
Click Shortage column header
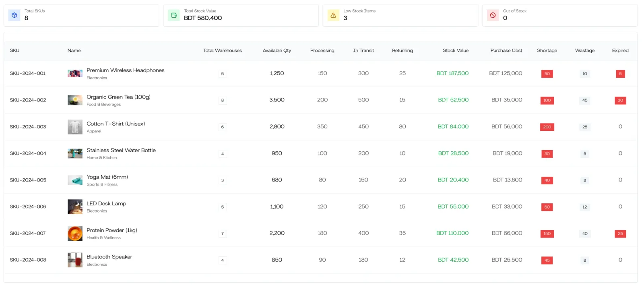click(x=547, y=51)
